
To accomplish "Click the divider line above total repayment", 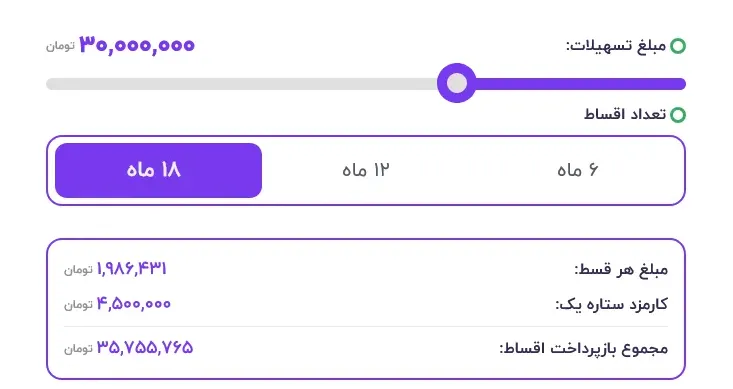I will pyautogui.click(x=366, y=326).
